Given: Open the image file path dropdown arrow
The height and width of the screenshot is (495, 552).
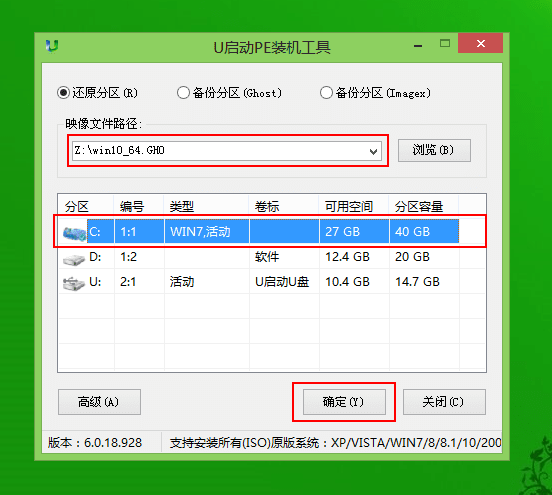Looking at the screenshot, I should [374, 151].
